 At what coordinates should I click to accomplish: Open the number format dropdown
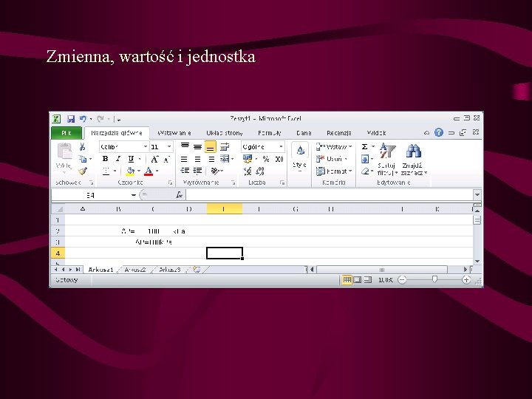coord(281,146)
